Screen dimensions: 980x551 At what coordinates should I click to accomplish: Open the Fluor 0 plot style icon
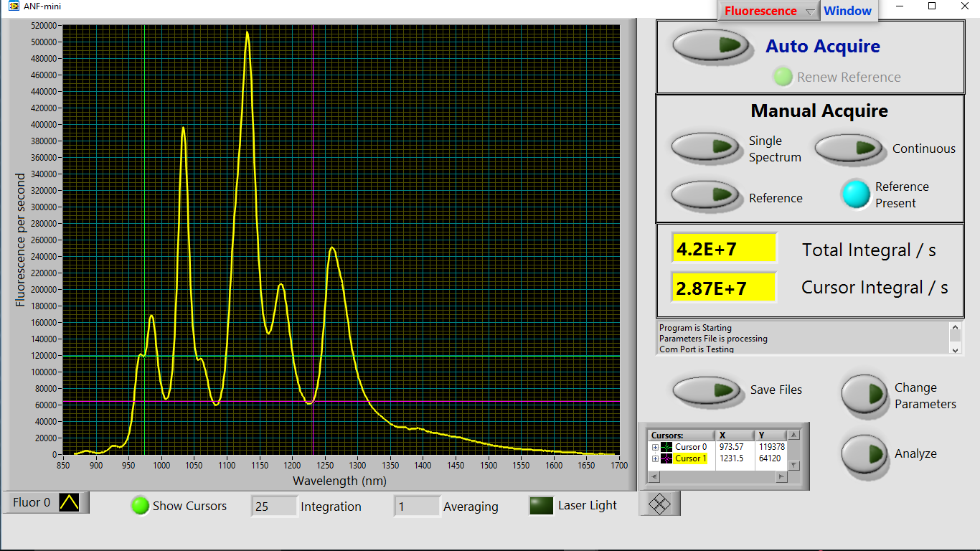coord(70,502)
